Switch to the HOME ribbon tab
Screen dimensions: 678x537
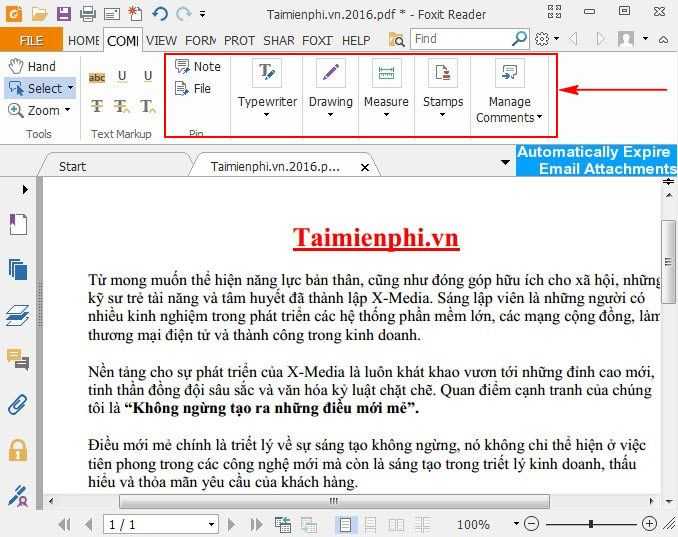[x=84, y=41]
